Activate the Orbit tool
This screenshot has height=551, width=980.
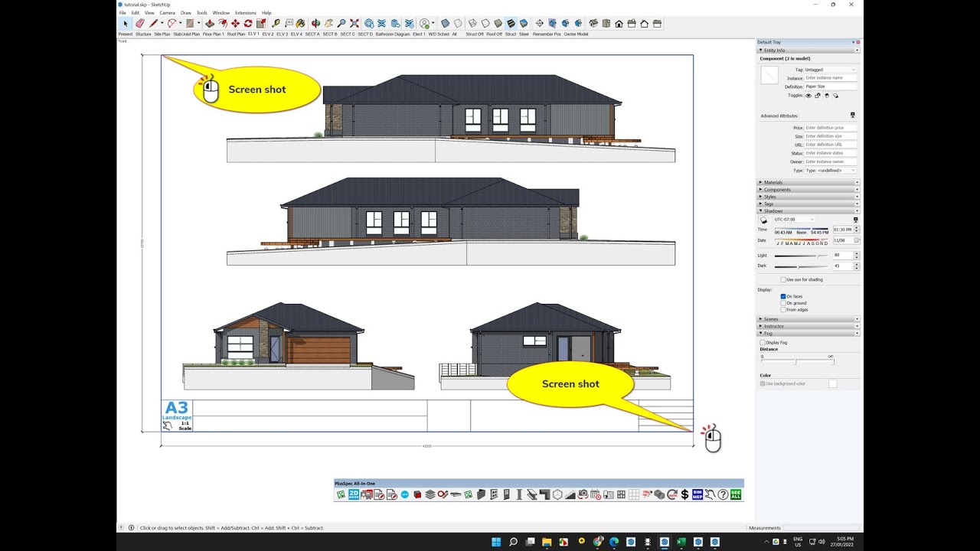click(x=315, y=24)
